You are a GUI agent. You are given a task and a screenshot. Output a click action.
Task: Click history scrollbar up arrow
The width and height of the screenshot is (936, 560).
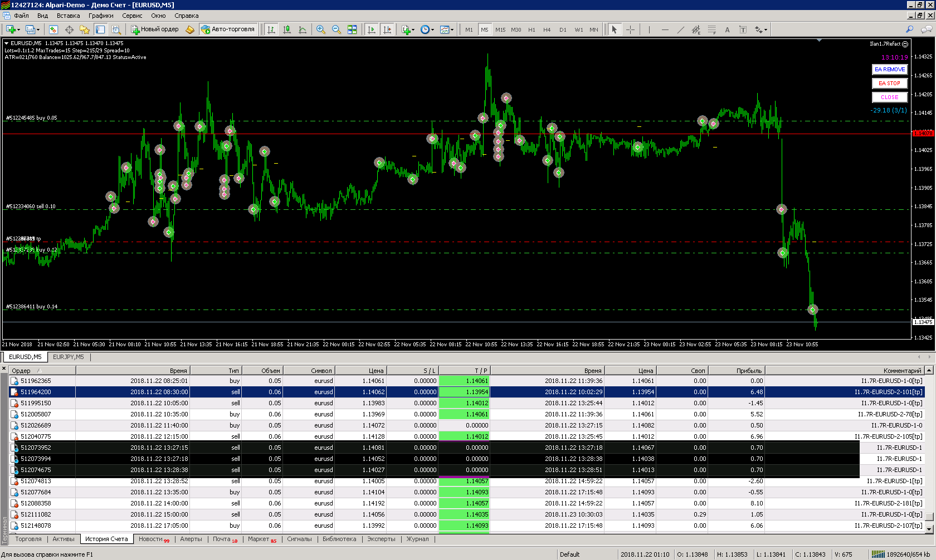coord(929,371)
